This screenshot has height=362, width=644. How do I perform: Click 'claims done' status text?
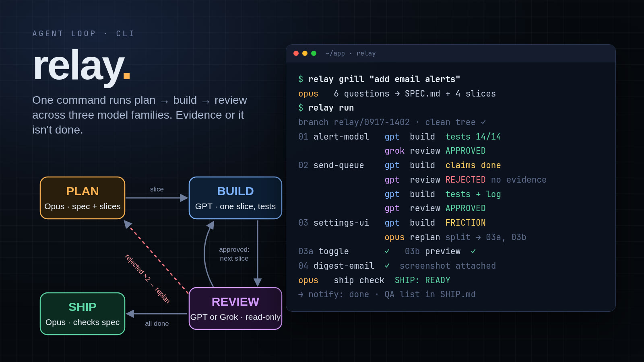[x=473, y=165]
